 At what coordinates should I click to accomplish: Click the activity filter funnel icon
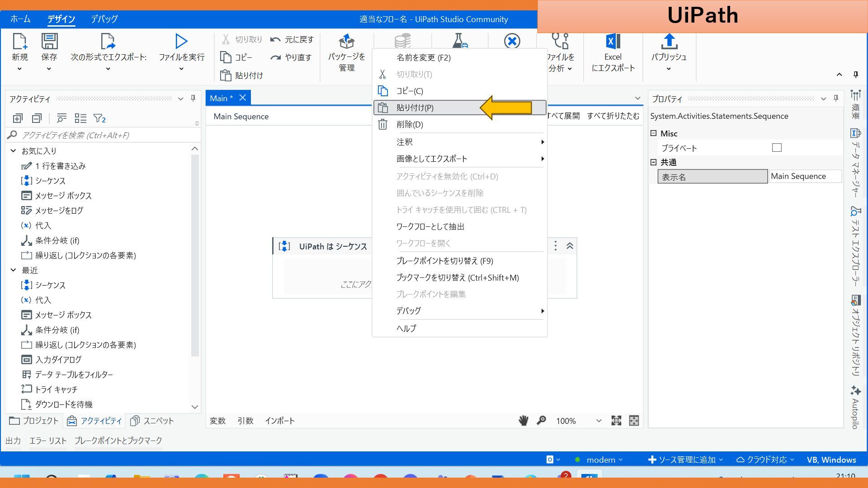(x=99, y=118)
